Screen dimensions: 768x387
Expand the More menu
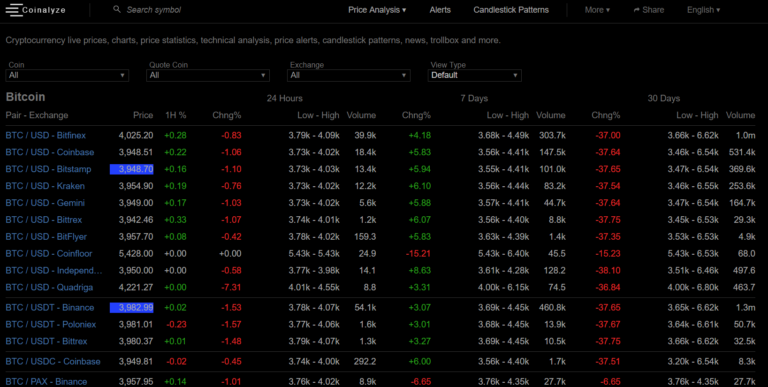[597, 10]
